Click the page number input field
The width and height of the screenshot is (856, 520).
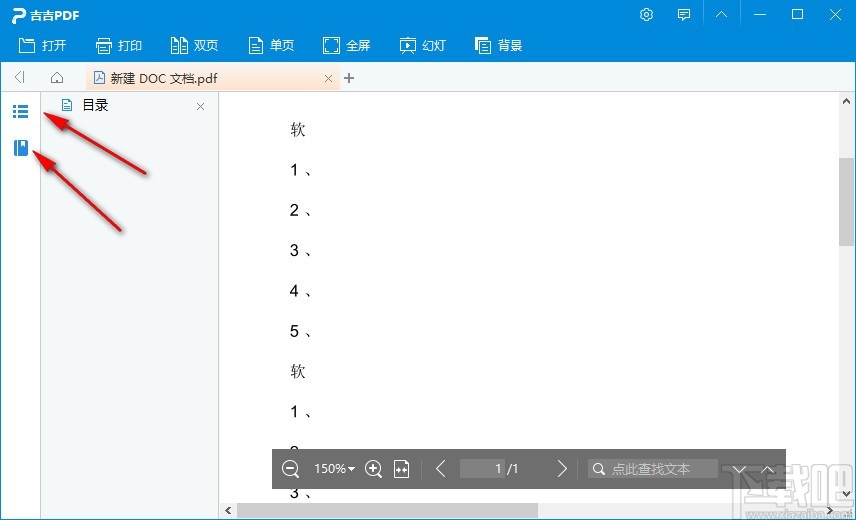point(482,469)
